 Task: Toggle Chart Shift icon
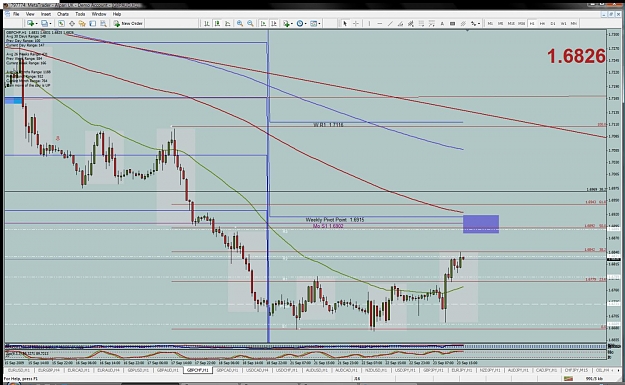(x=274, y=24)
